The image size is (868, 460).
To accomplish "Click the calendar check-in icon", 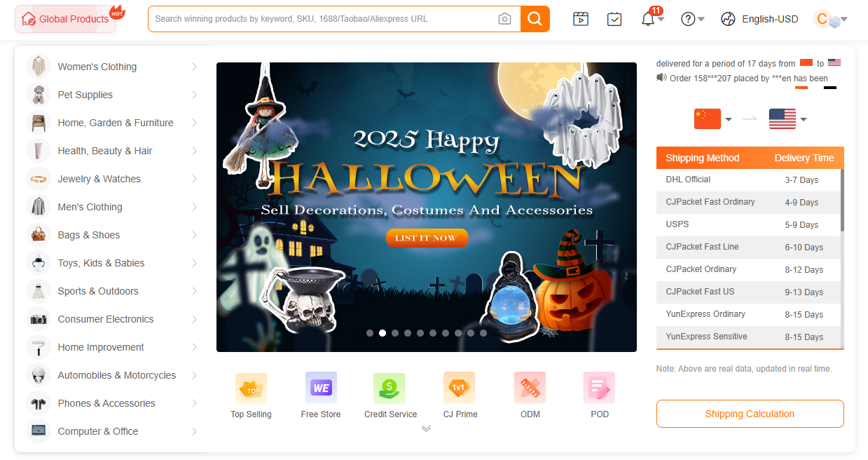I will point(614,19).
